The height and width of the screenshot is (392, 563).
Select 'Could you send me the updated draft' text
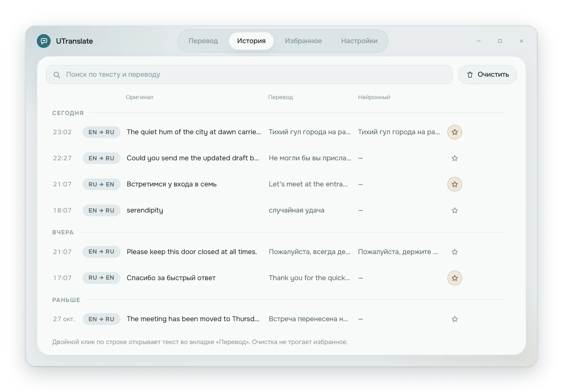coord(193,158)
